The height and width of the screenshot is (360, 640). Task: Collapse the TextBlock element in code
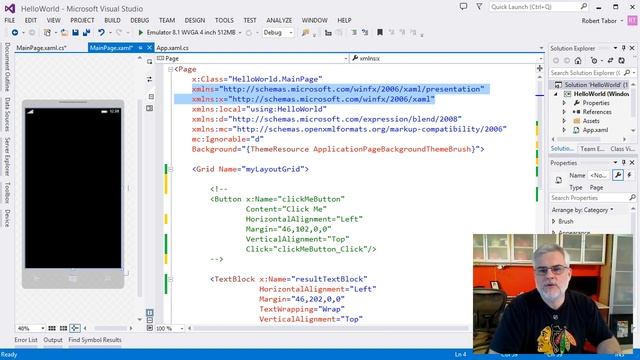(171, 279)
